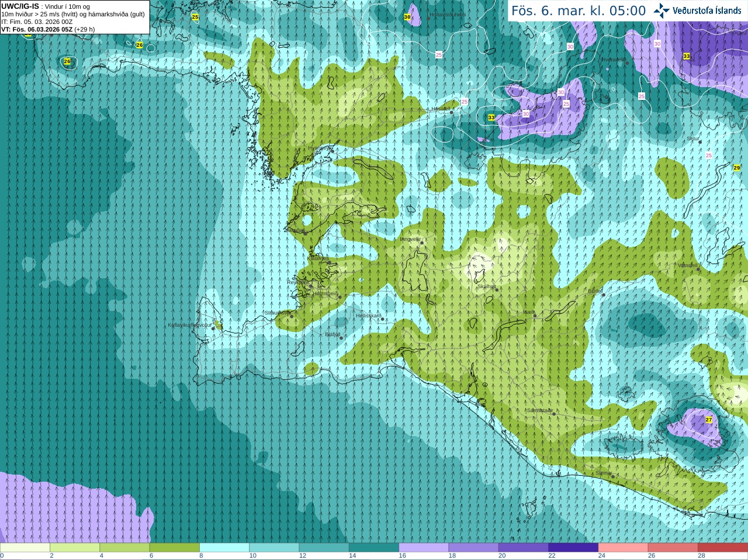
Task: Click the Steinar station label
Action: click(604, 473)
